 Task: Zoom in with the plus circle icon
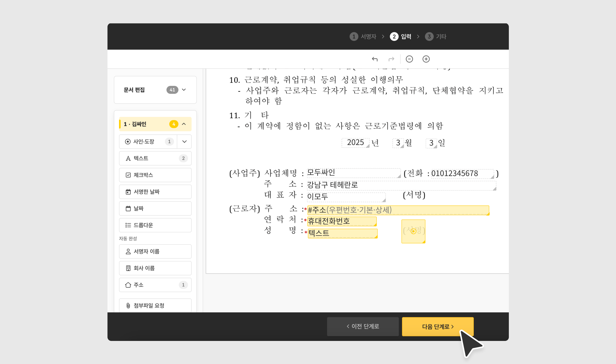(426, 59)
